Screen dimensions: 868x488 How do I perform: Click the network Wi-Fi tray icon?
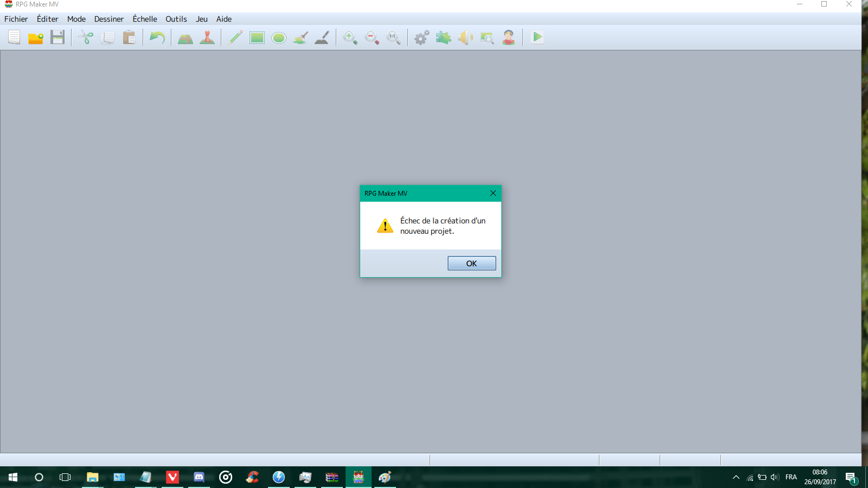pyautogui.click(x=750, y=478)
